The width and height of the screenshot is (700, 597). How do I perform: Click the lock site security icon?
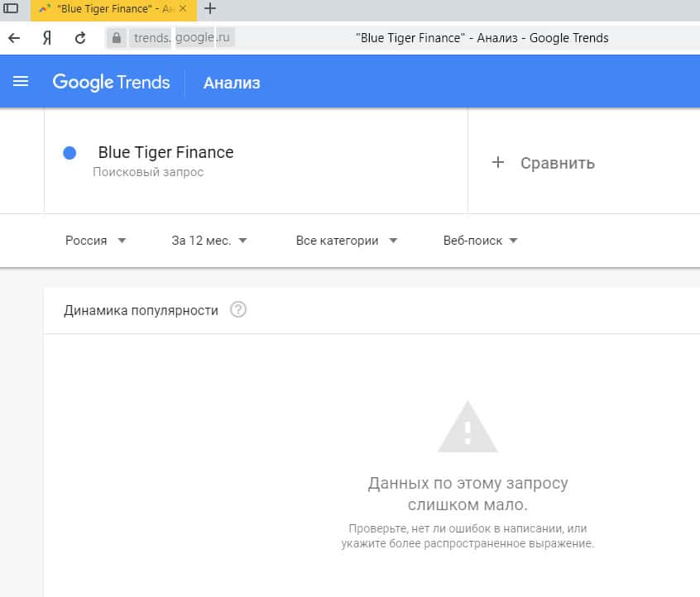tap(117, 38)
